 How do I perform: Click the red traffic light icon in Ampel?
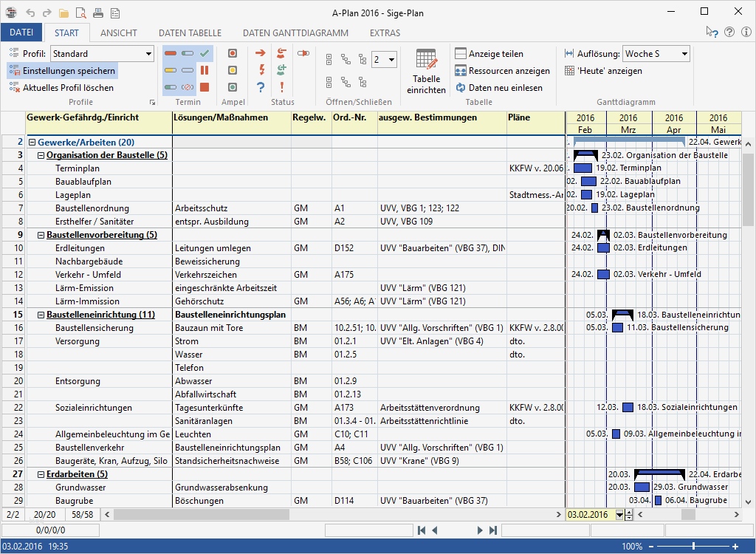[233, 54]
